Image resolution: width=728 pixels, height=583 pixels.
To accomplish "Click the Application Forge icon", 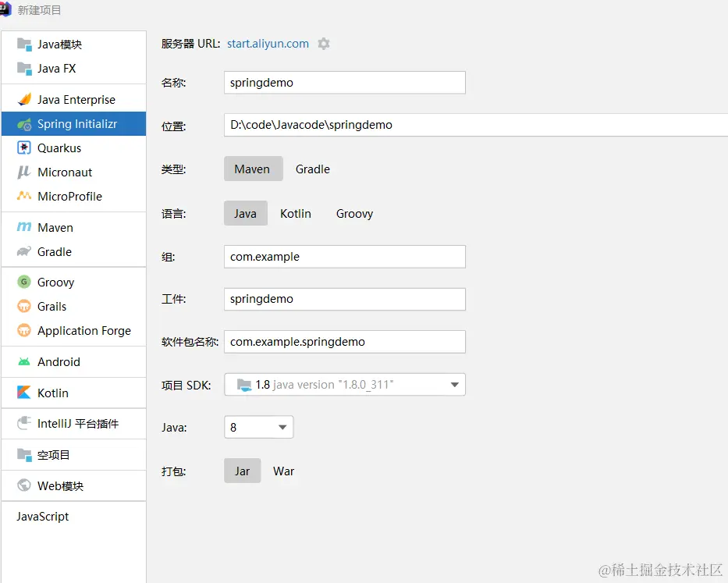I will 24,330.
